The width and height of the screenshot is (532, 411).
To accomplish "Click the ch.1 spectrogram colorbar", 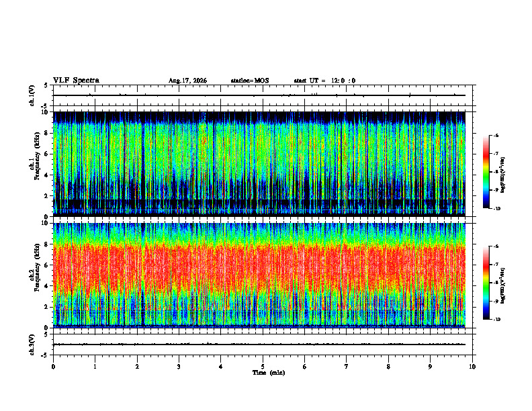I will (x=486, y=172).
